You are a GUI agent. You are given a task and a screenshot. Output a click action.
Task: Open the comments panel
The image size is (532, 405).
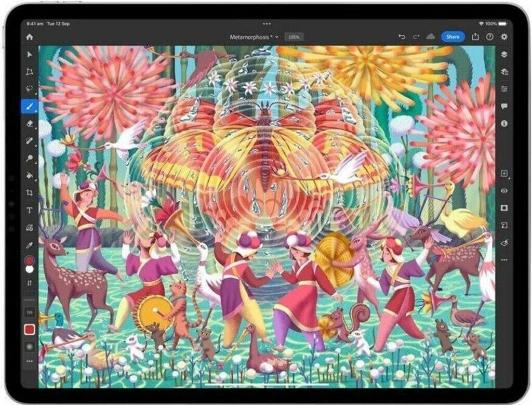503,106
